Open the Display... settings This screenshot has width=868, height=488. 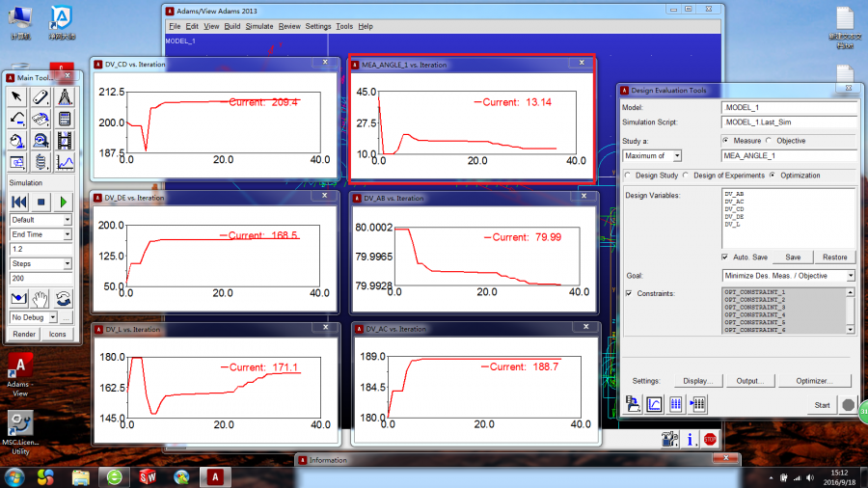tap(697, 381)
